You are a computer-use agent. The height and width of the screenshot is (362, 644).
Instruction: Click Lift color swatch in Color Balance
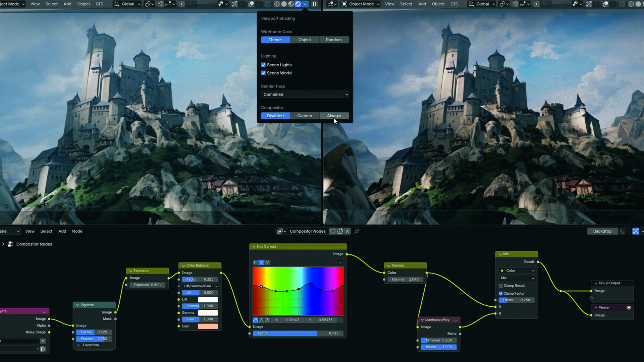point(208,299)
